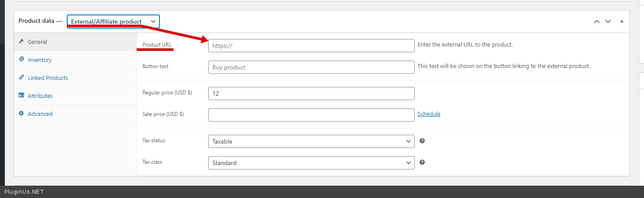Move the Product data panel down
Screen dimensions: 644x198
608,21
